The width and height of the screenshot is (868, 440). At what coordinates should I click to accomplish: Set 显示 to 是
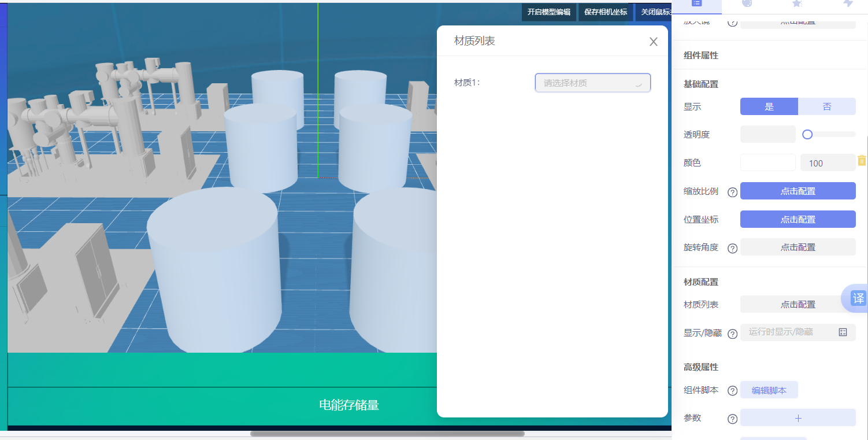[769, 106]
